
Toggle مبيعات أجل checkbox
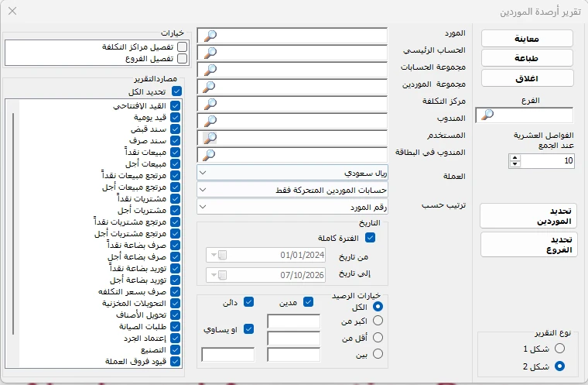(x=175, y=164)
